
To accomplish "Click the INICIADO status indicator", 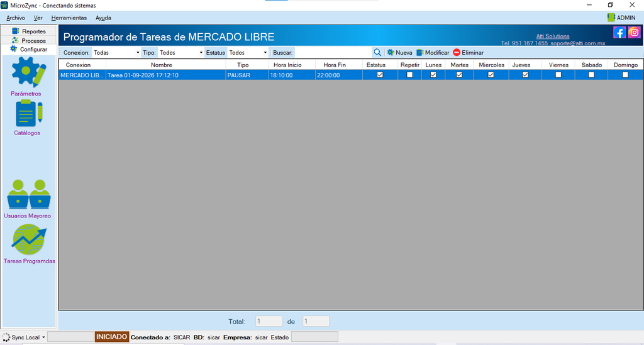I will click(112, 337).
